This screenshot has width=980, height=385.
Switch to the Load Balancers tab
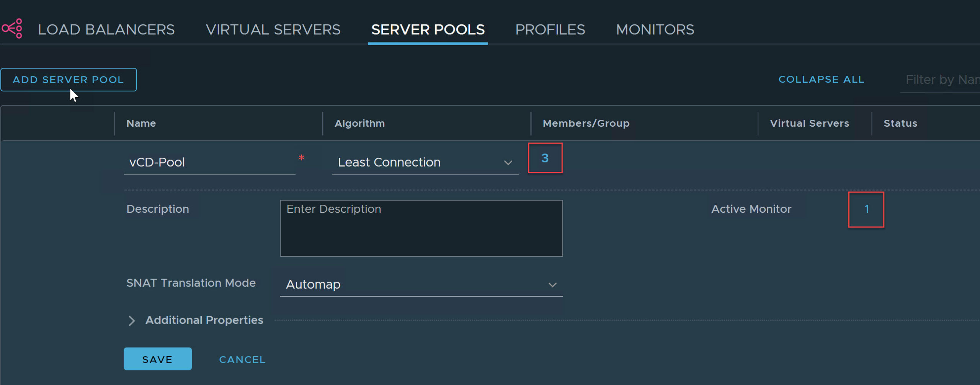point(106,29)
